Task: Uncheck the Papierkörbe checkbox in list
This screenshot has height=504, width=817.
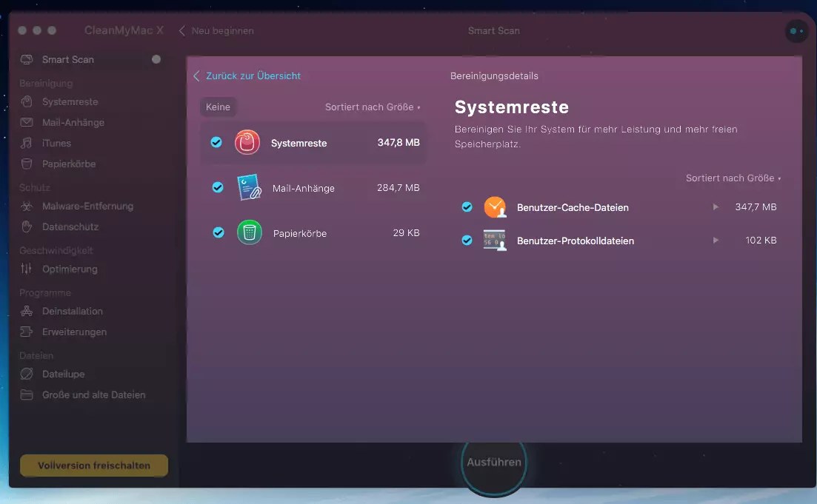Action: pos(219,232)
